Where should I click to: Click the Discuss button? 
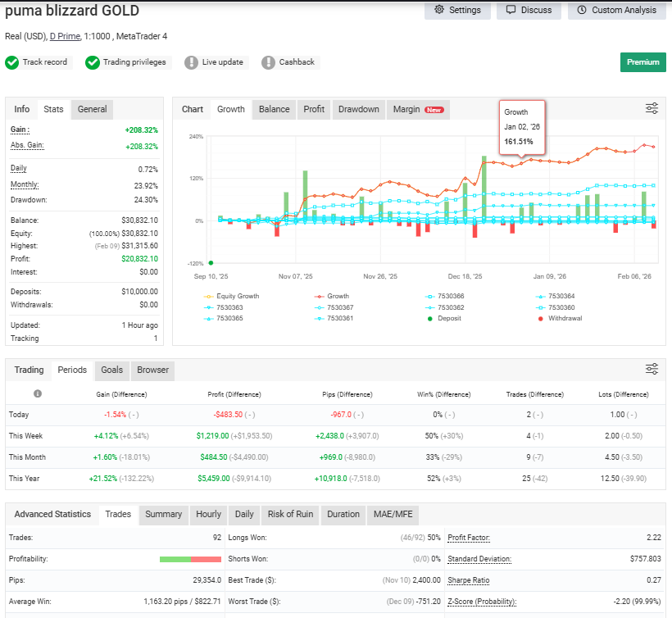pos(529,10)
